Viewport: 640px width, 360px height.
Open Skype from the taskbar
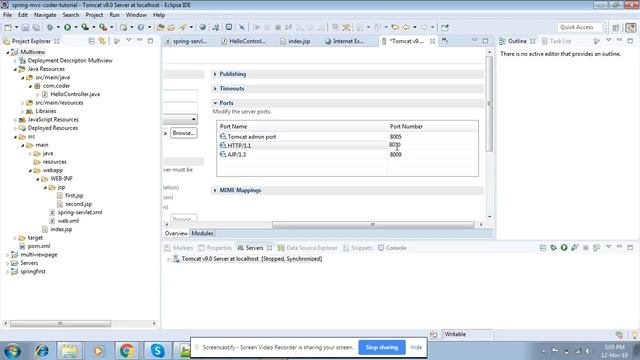pyautogui.click(x=157, y=351)
